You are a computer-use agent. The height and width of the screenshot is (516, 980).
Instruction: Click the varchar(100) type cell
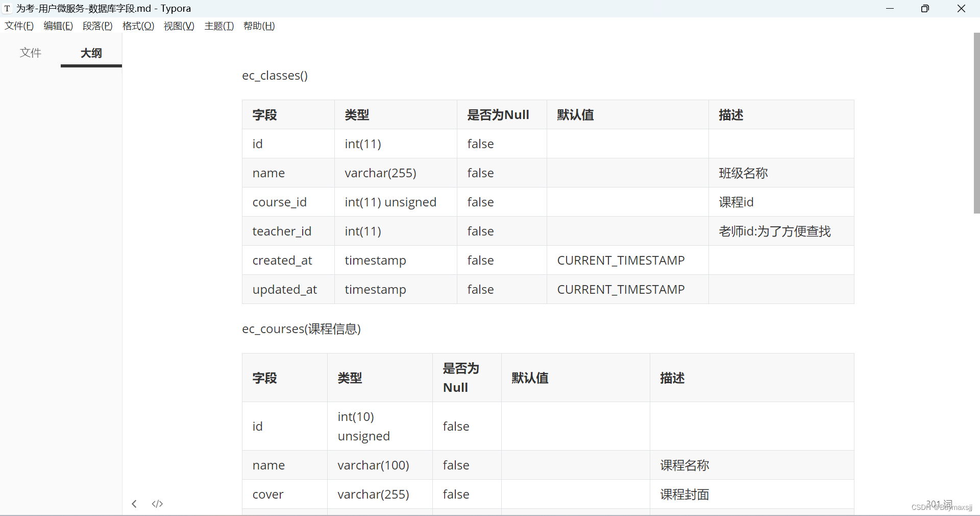380,465
